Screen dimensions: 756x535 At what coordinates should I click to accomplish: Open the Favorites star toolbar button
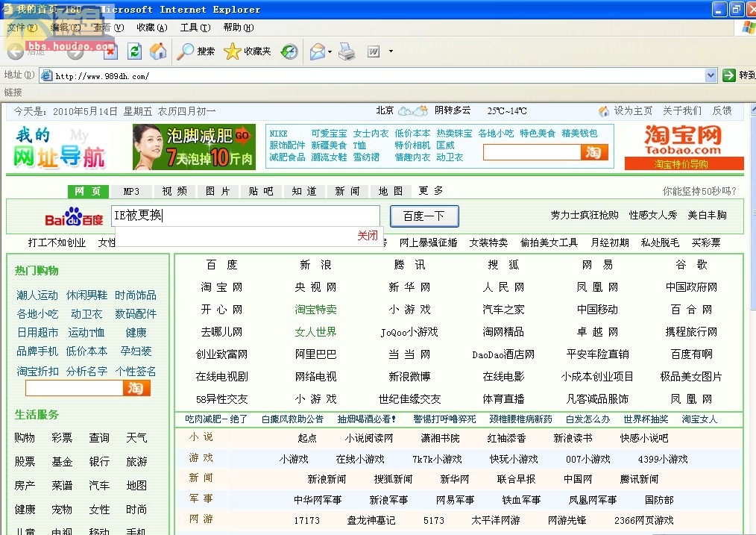pyautogui.click(x=248, y=51)
